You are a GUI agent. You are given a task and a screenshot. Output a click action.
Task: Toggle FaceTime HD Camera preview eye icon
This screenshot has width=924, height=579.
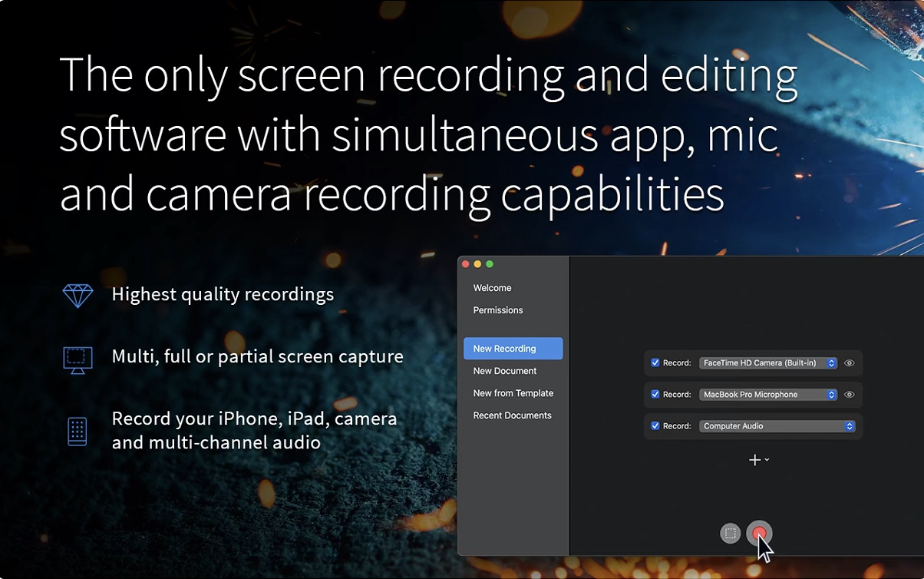tap(849, 363)
